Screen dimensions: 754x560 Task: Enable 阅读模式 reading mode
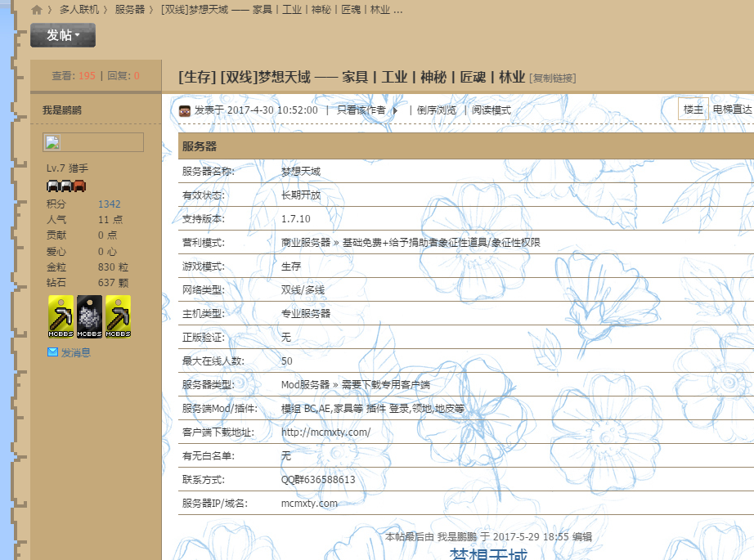(x=491, y=110)
